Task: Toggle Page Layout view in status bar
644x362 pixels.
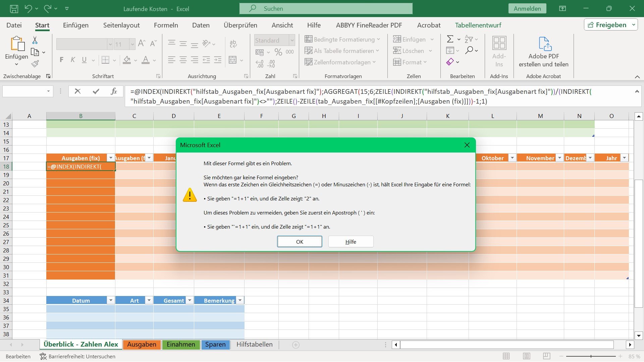Action: pos(527,356)
